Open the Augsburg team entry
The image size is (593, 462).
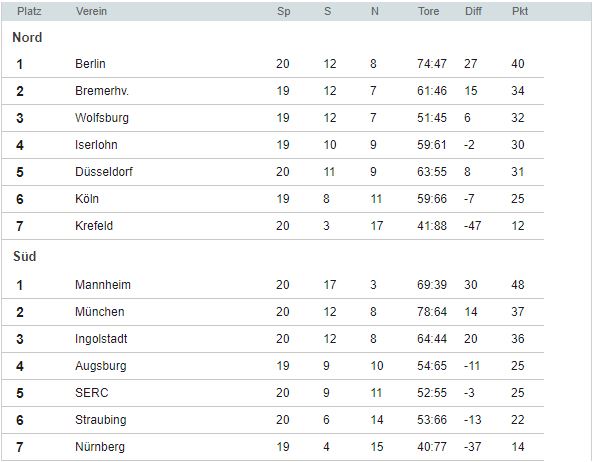coord(101,366)
